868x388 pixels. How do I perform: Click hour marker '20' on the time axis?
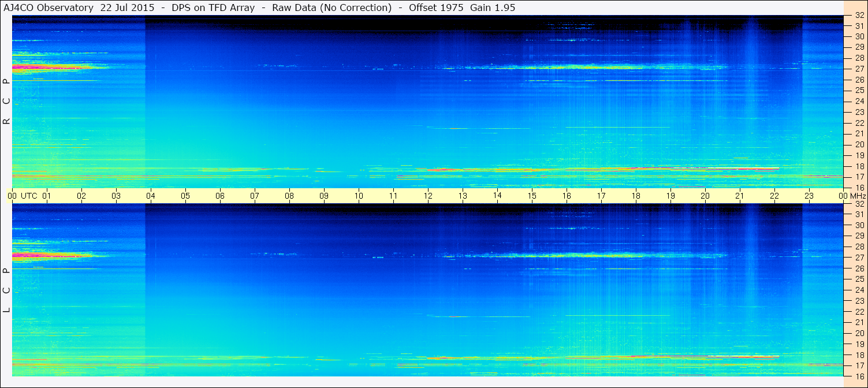click(x=705, y=196)
